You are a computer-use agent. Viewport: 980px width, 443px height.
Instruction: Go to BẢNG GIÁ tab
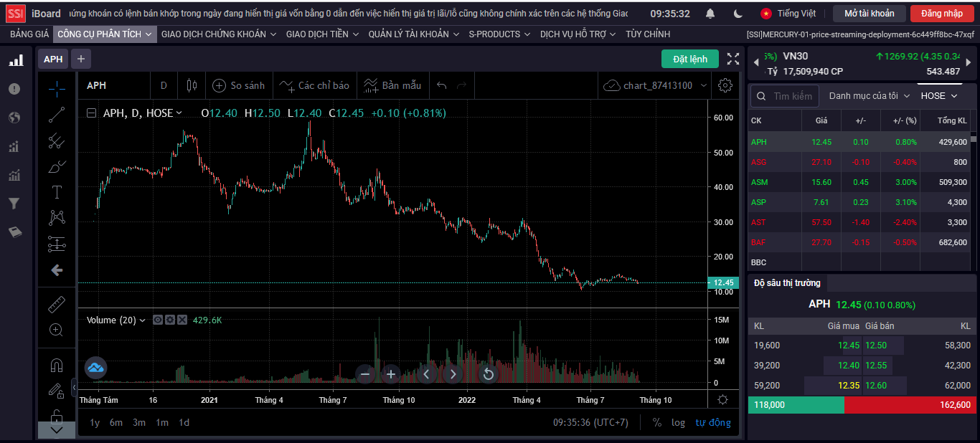[29, 34]
